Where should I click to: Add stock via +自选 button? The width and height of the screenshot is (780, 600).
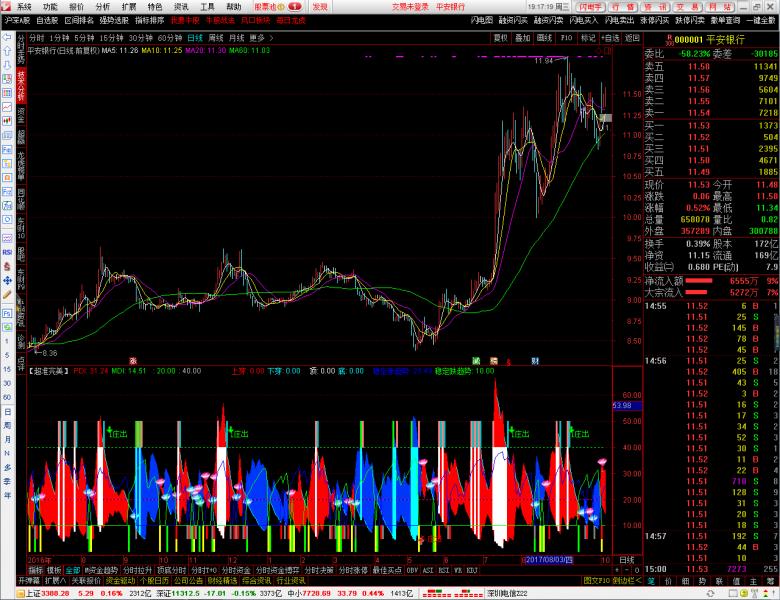[x=610, y=38]
